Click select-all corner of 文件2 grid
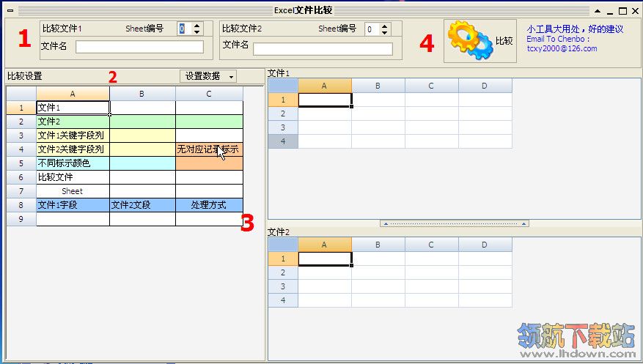 click(x=283, y=245)
